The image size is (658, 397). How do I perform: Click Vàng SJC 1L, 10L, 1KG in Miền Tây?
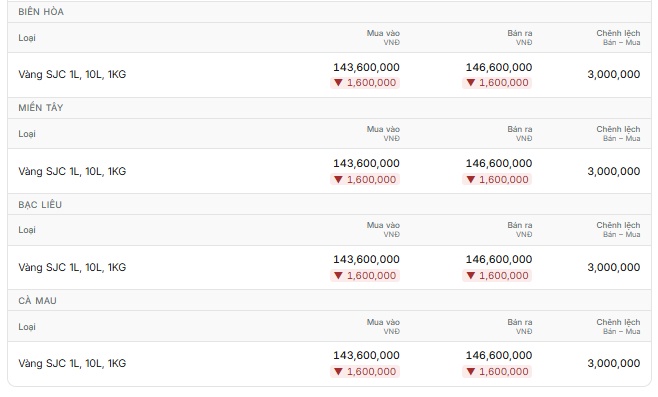[x=72, y=171]
